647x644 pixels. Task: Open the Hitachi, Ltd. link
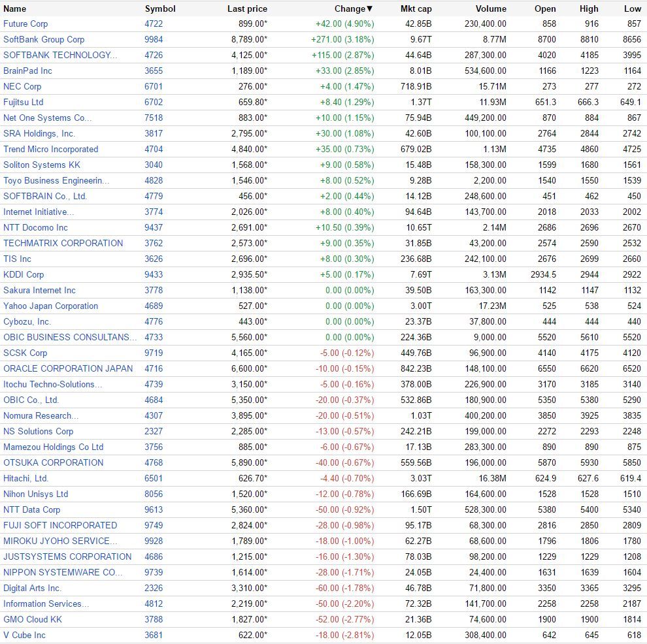tap(25, 478)
